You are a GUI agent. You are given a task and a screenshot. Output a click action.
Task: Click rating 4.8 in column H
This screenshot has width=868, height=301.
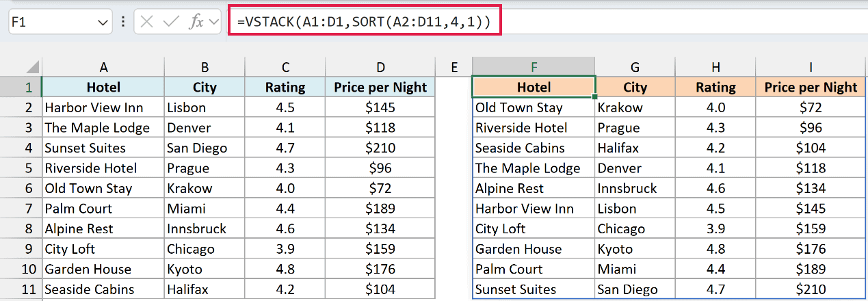(x=715, y=249)
